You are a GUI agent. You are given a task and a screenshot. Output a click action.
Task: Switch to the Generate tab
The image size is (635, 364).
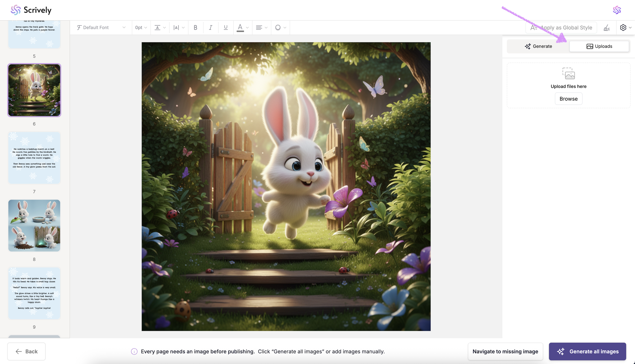(538, 46)
